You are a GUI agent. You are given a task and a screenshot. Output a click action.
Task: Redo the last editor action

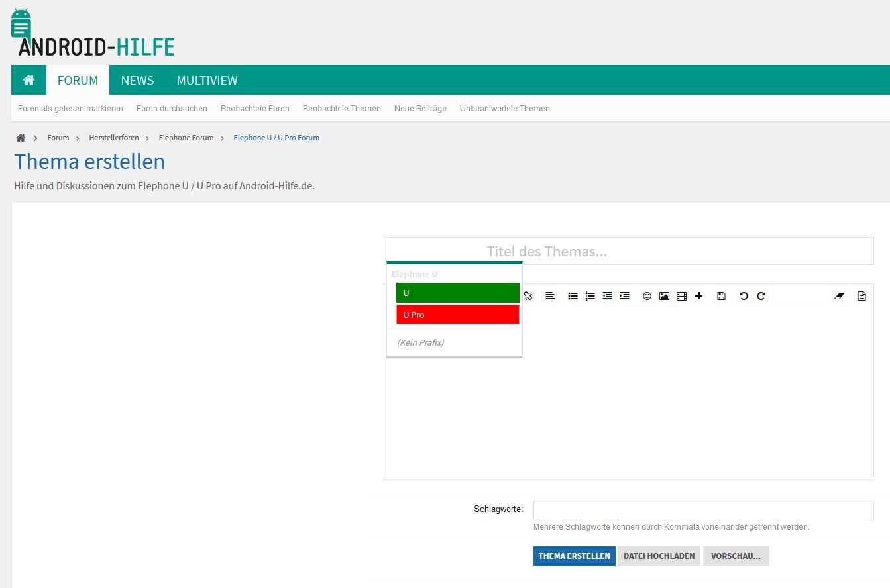click(x=761, y=296)
